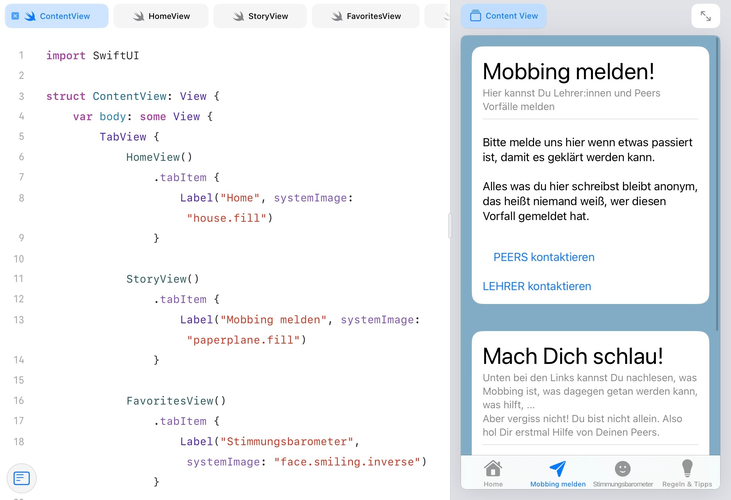
Task: Click 'Alles was du hier schreibst' paragraph
Action: (590, 201)
